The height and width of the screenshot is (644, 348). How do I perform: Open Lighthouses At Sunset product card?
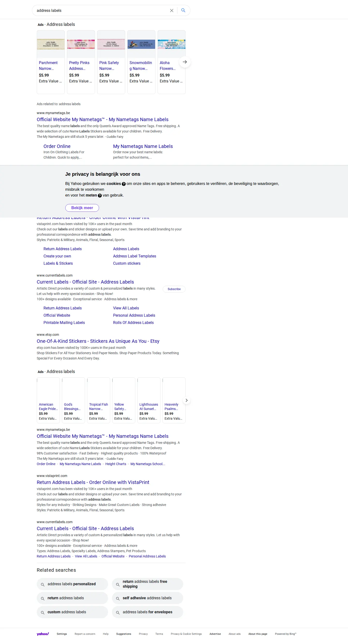pos(149,400)
